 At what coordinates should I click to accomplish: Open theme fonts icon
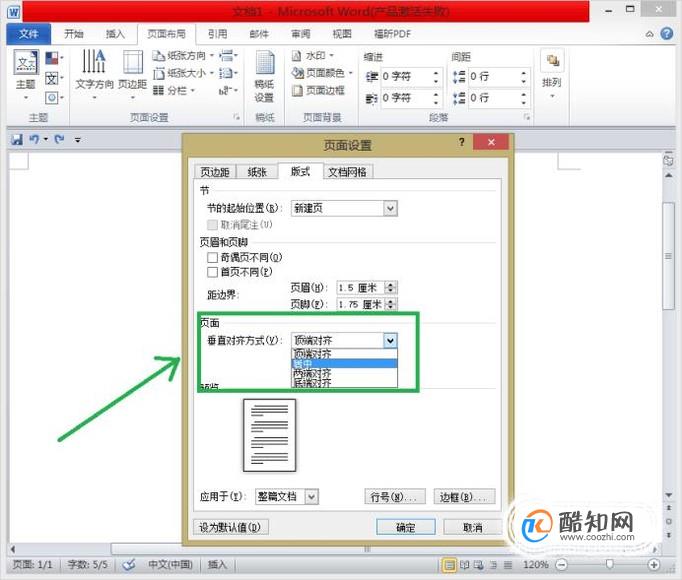(54, 79)
